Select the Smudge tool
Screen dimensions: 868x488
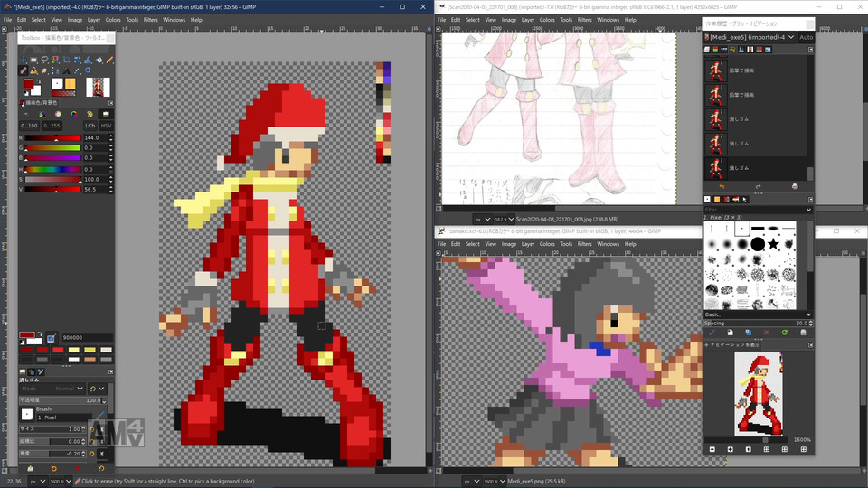(44, 70)
